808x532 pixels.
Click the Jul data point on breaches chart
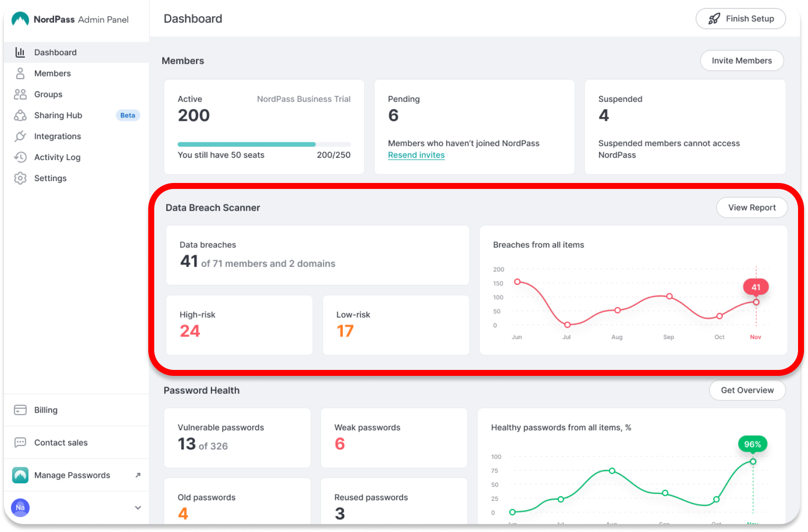pyautogui.click(x=567, y=325)
